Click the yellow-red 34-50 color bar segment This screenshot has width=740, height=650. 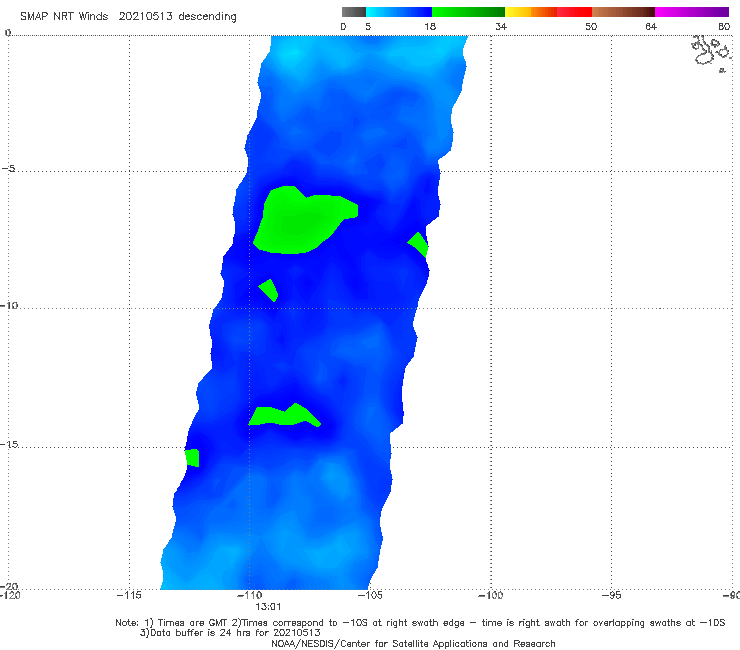click(548, 12)
